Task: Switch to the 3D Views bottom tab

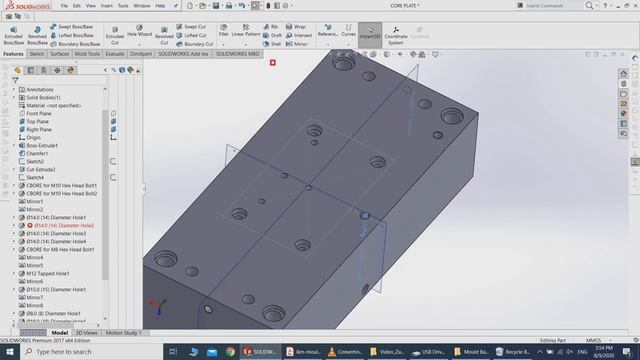Action: coord(87,333)
